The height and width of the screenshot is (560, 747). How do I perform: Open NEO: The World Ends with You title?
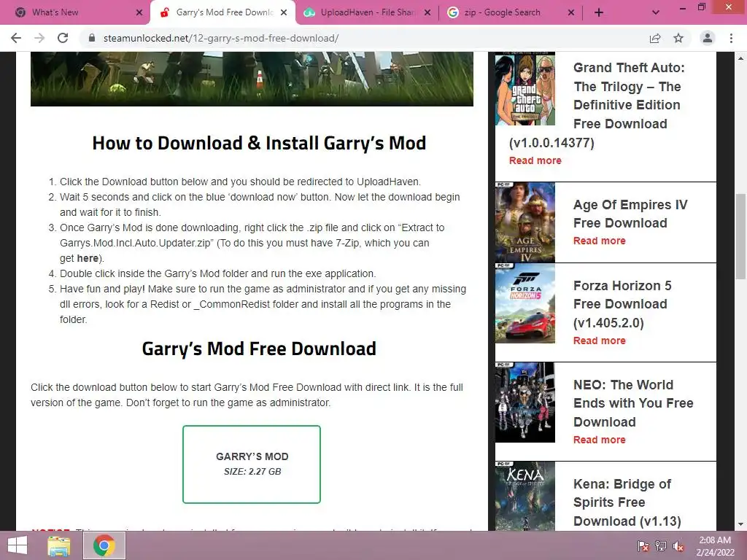coord(633,402)
